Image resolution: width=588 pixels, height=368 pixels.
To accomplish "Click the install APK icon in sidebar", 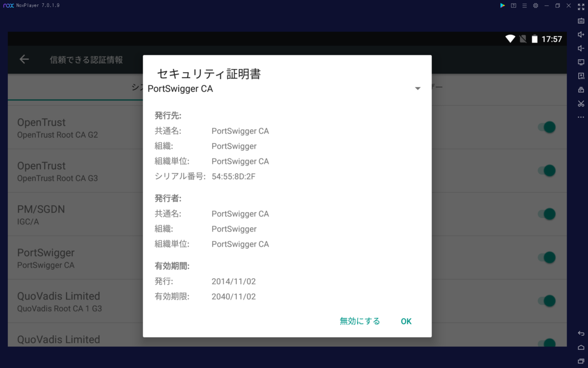I will pyautogui.click(x=581, y=76).
